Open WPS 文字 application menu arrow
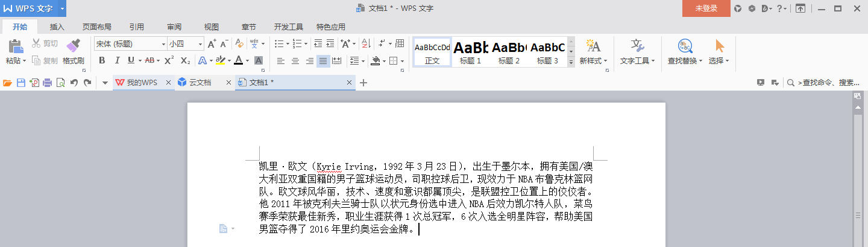 (x=62, y=8)
